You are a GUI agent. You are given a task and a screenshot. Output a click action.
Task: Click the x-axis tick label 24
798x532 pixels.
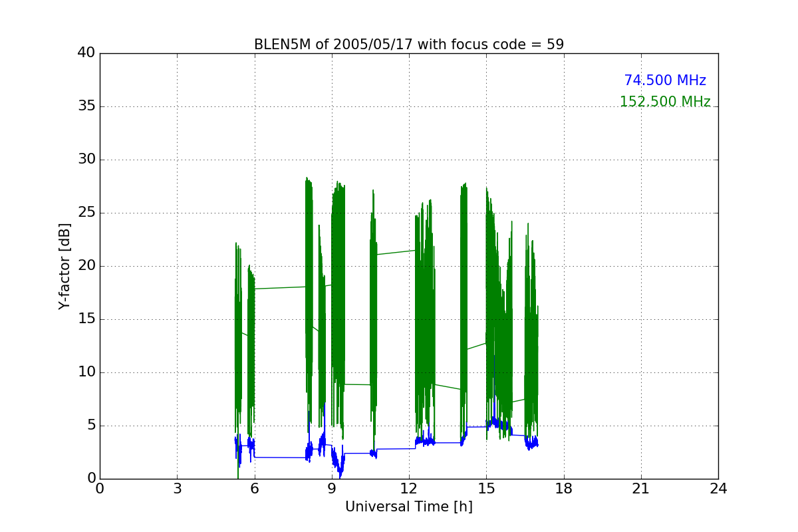718,489
